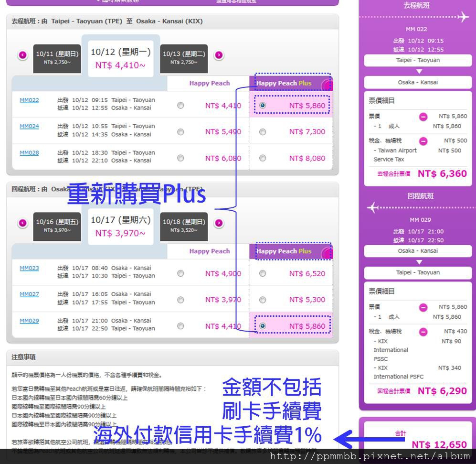
Task: Open flight MM028 details link
Action: pos(29,153)
